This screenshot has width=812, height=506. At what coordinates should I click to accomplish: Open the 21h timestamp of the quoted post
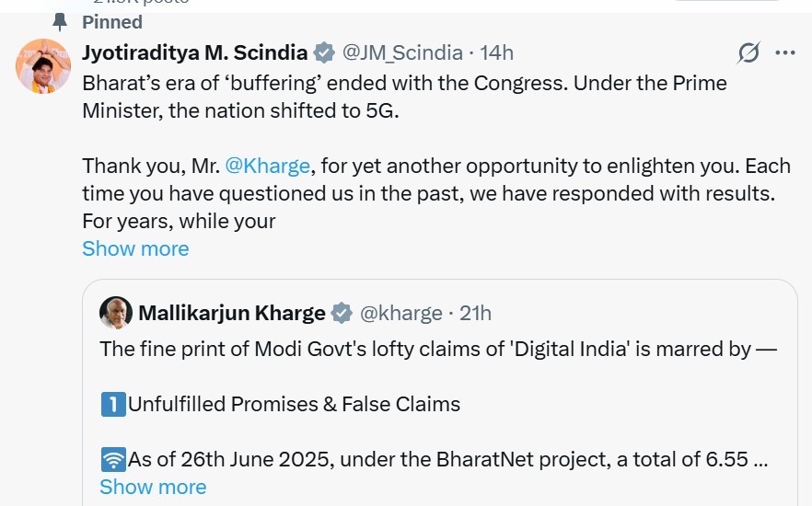[x=475, y=314]
